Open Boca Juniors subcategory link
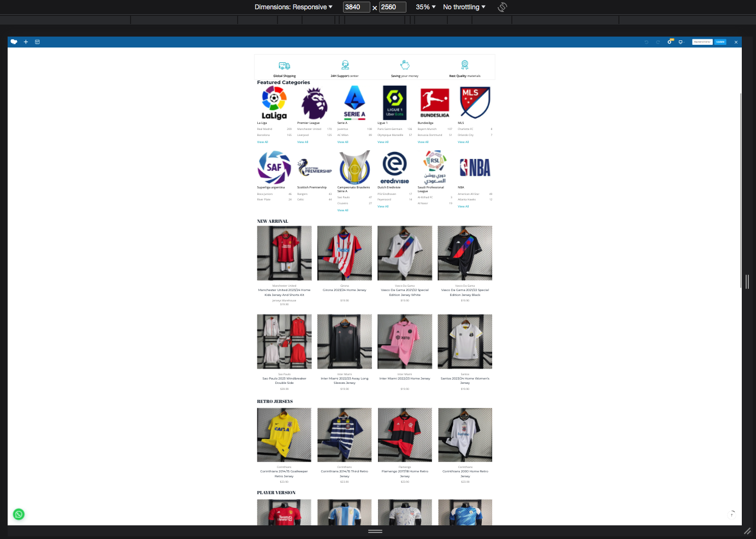This screenshot has width=756, height=539. pyautogui.click(x=265, y=194)
